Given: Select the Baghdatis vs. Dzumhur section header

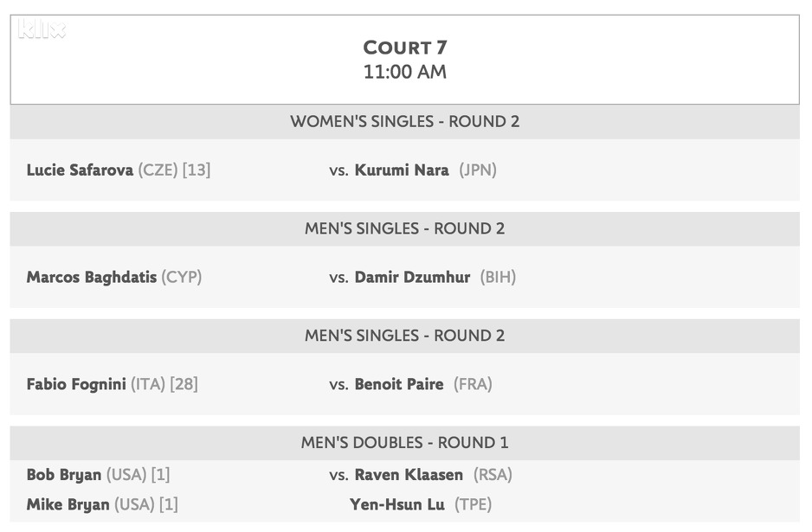Looking at the screenshot, I should (x=405, y=229).
